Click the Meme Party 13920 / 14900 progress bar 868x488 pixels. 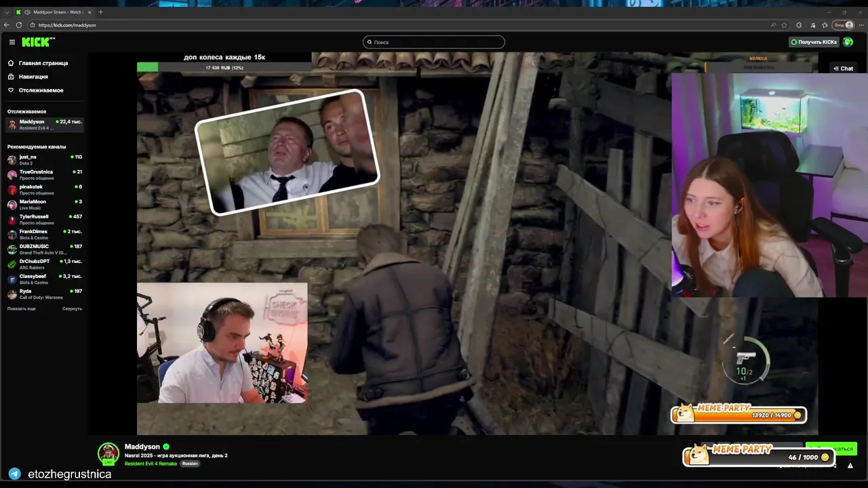[738, 413]
